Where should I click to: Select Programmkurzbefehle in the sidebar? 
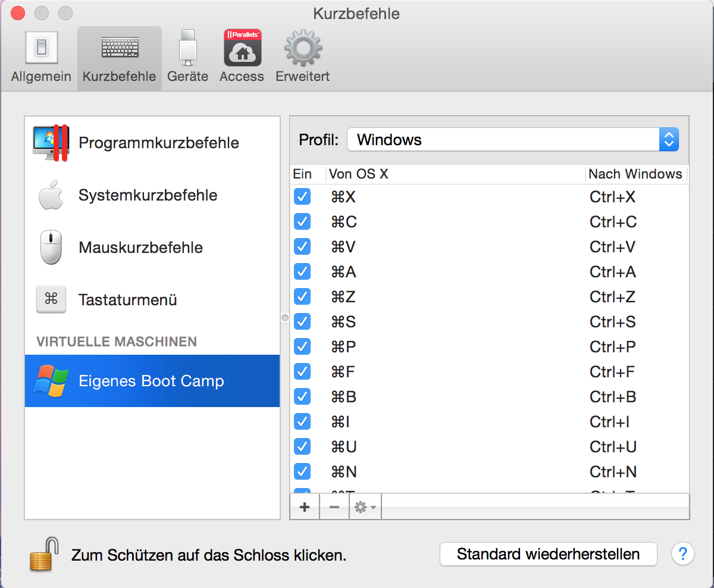[x=158, y=142]
